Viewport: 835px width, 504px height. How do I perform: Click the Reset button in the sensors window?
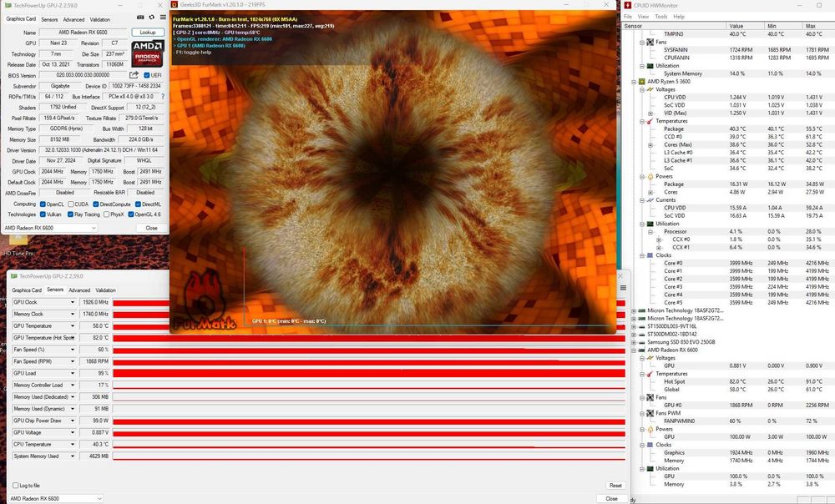pyautogui.click(x=615, y=486)
